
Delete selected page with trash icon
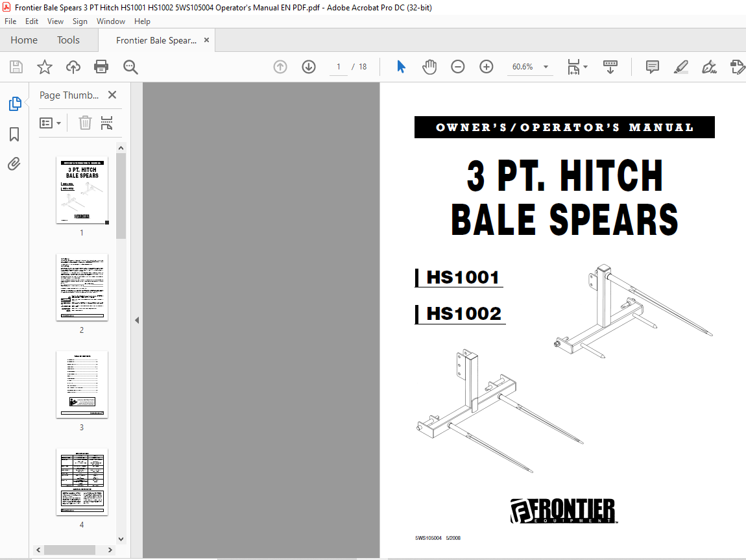[85, 123]
